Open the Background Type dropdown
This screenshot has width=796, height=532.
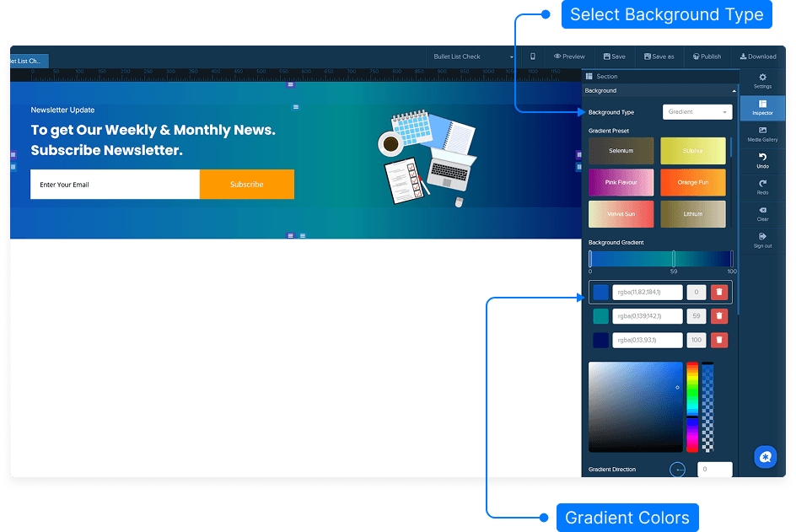click(x=697, y=112)
